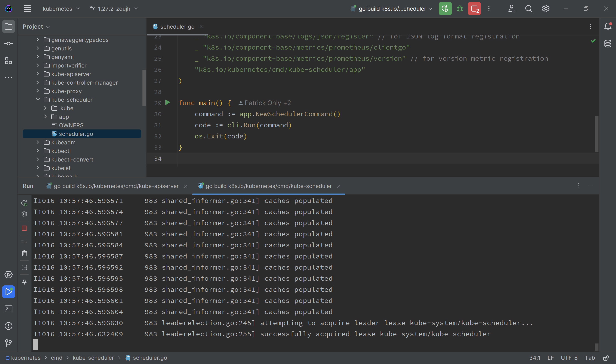Click the Rerun build button in toolbar
Viewport: 616px width, 364px height.
445,9
